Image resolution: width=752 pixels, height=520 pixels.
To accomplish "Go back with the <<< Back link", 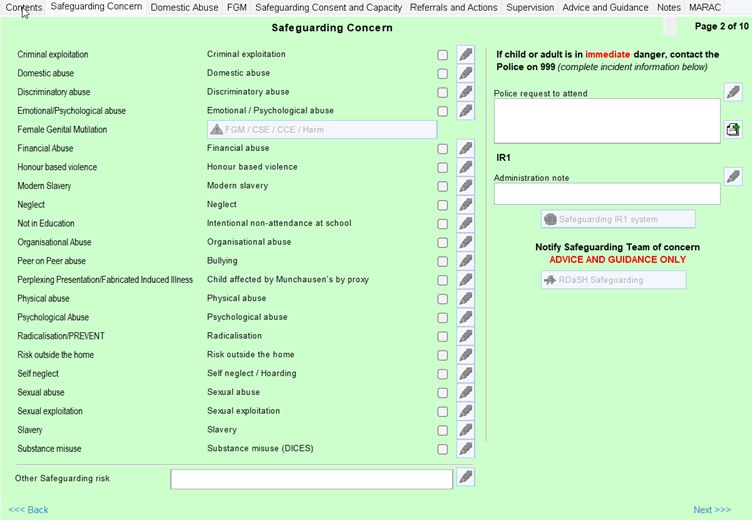I will coord(28,509).
